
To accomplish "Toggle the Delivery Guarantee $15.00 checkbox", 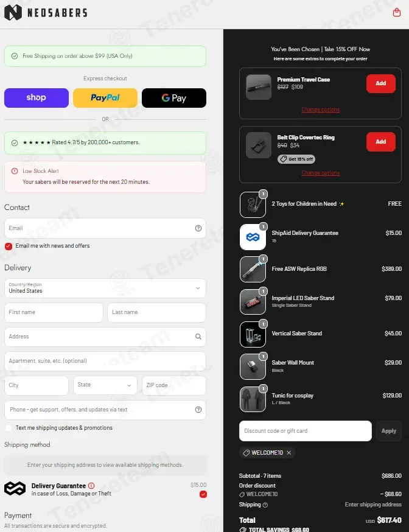I will pyautogui.click(x=203, y=494).
